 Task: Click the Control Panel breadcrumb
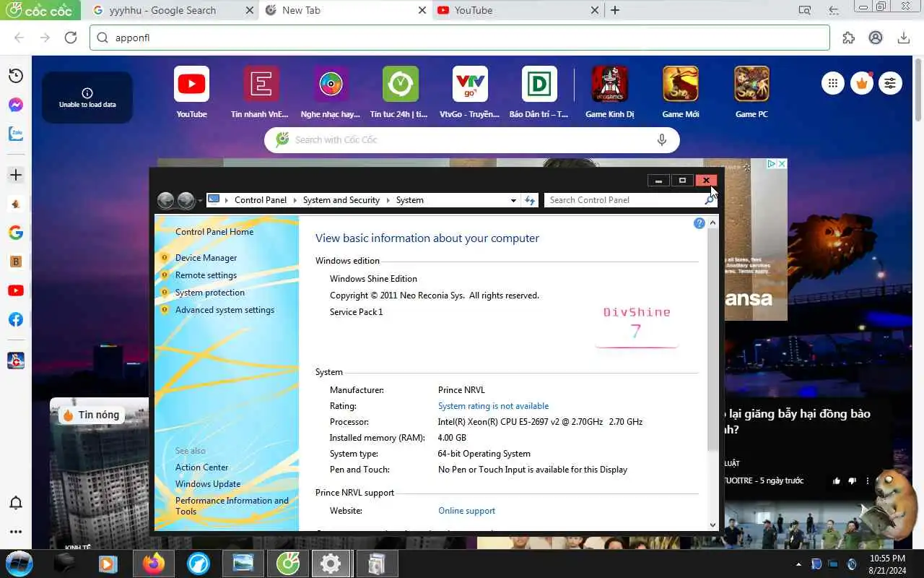pyautogui.click(x=260, y=200)
